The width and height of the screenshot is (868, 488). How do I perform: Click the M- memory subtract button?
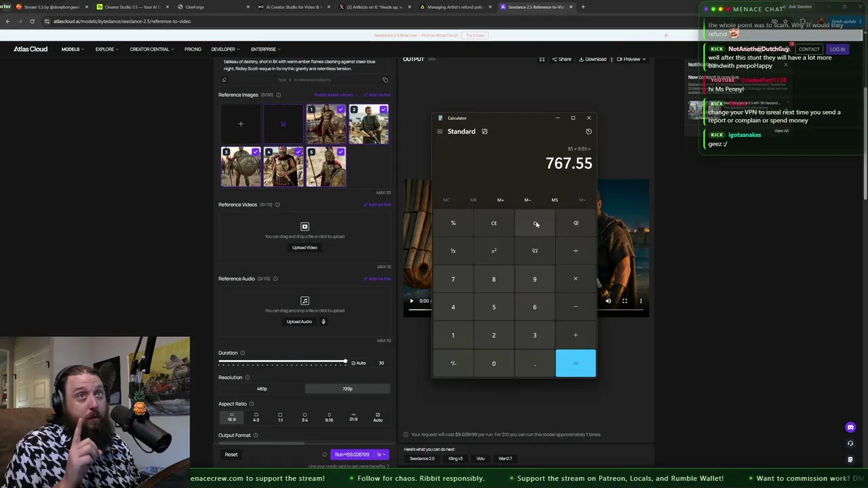click(x=528, y=200)
